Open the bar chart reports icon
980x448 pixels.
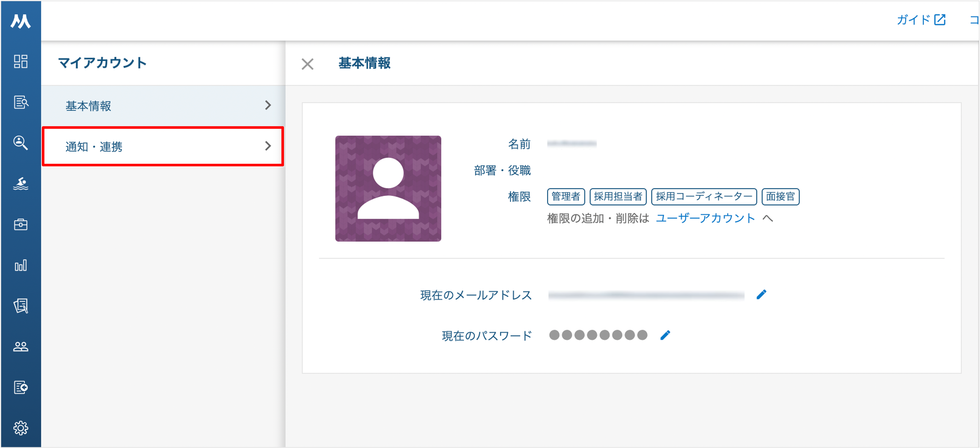(x=21, y=265)
